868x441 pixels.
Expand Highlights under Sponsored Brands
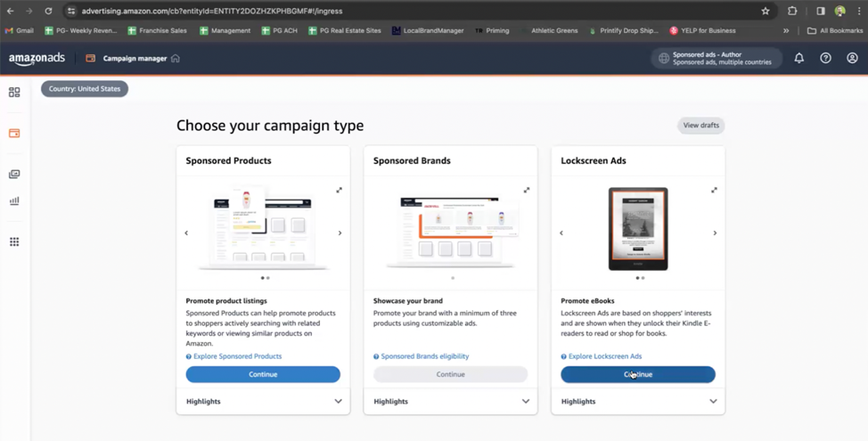coord(451,401)
